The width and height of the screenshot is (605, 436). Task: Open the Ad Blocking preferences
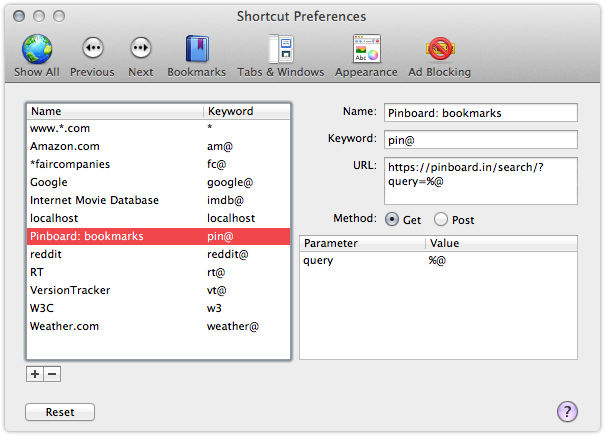(439, 50)
